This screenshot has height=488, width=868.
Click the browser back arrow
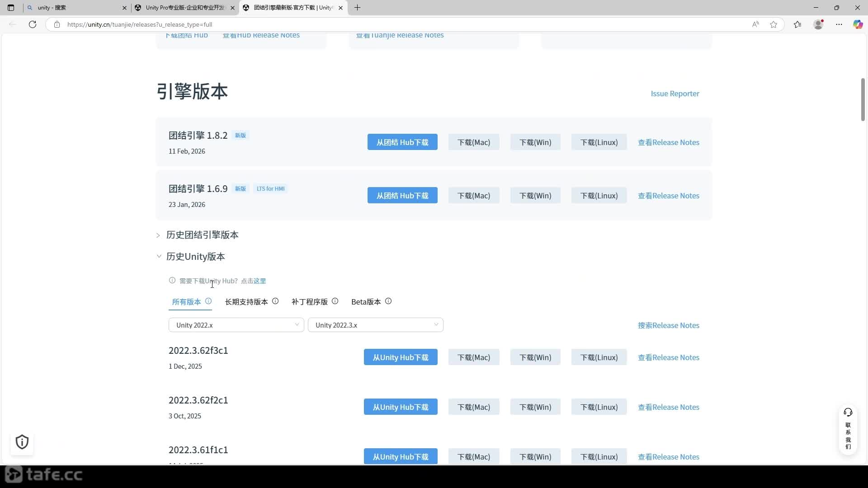tap(13, 24)
